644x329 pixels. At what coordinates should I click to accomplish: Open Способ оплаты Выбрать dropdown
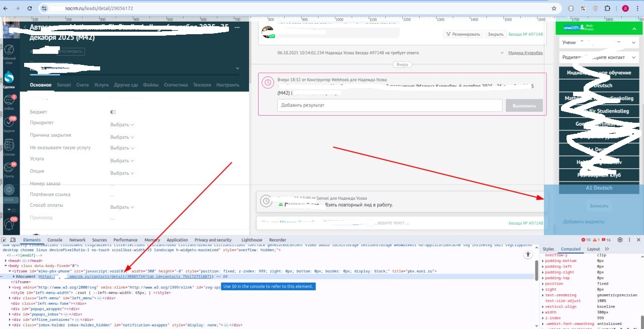[122, 207]
